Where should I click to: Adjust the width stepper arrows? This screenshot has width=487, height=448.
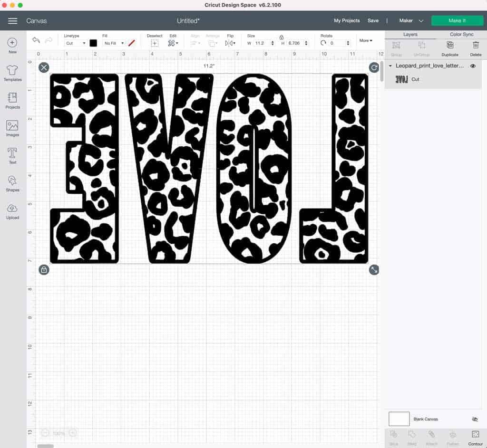pos(273,43)
